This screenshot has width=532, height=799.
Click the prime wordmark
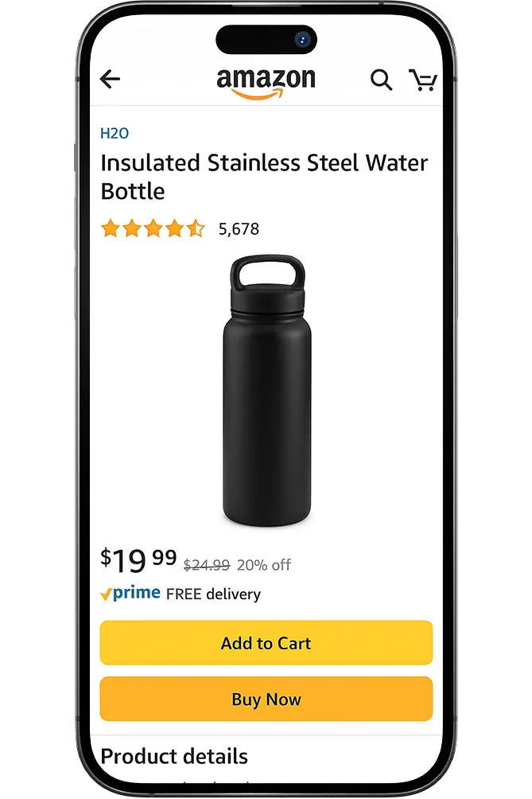(137, 593)
